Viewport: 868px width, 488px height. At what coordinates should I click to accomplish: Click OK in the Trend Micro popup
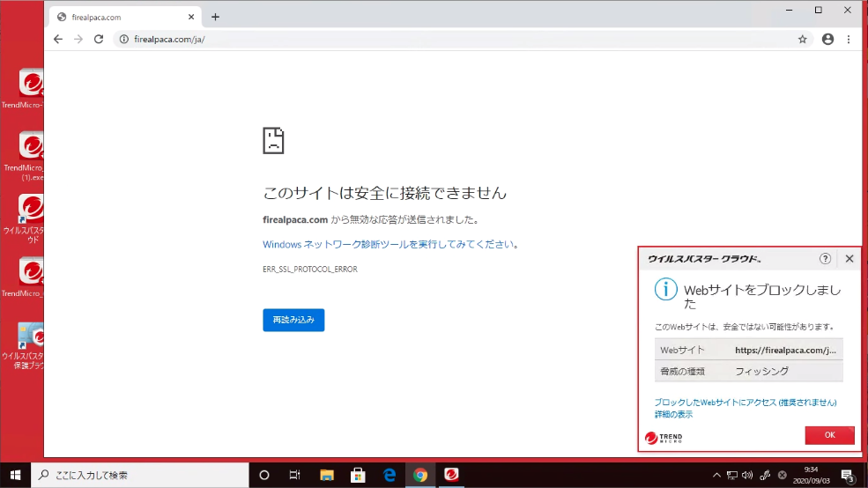point(829,435)
